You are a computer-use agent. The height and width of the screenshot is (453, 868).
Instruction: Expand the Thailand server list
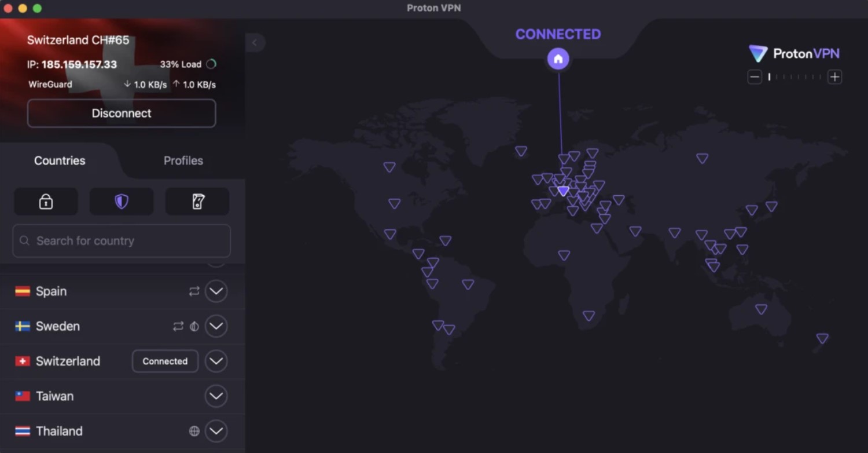216,431
